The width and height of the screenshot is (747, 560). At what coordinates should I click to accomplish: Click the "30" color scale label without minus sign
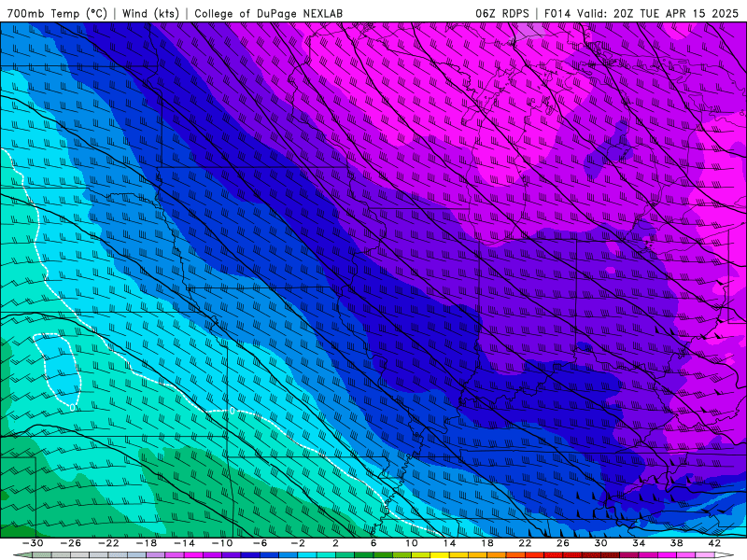pyautogui.click(x=600, y=543)
